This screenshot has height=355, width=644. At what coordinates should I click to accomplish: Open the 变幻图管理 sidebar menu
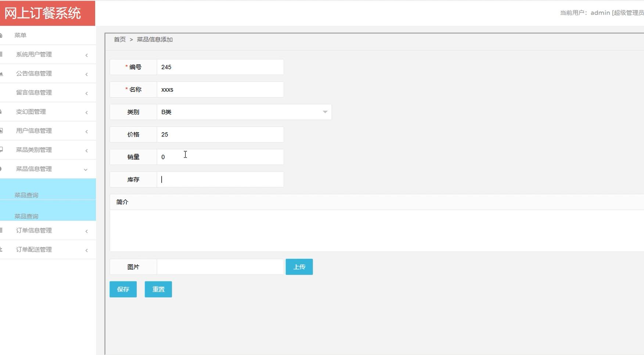(x=31, y=112)
